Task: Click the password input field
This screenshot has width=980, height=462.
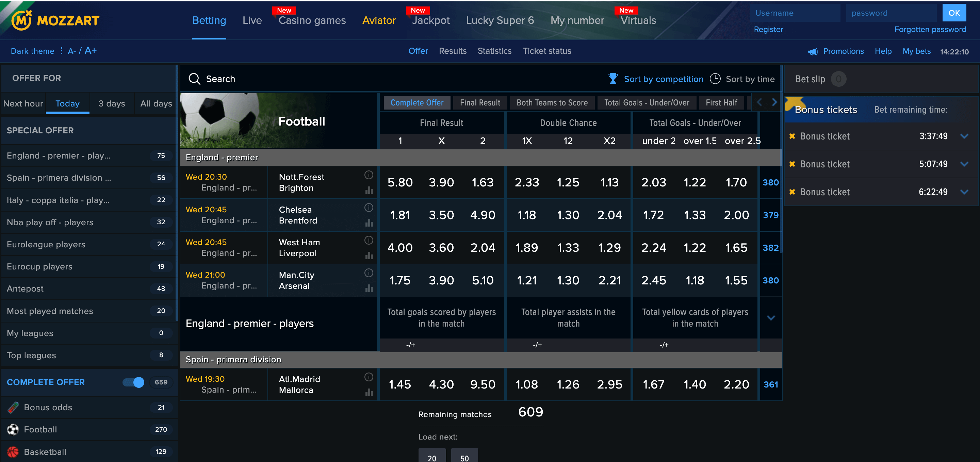Action: pos(891,13)
